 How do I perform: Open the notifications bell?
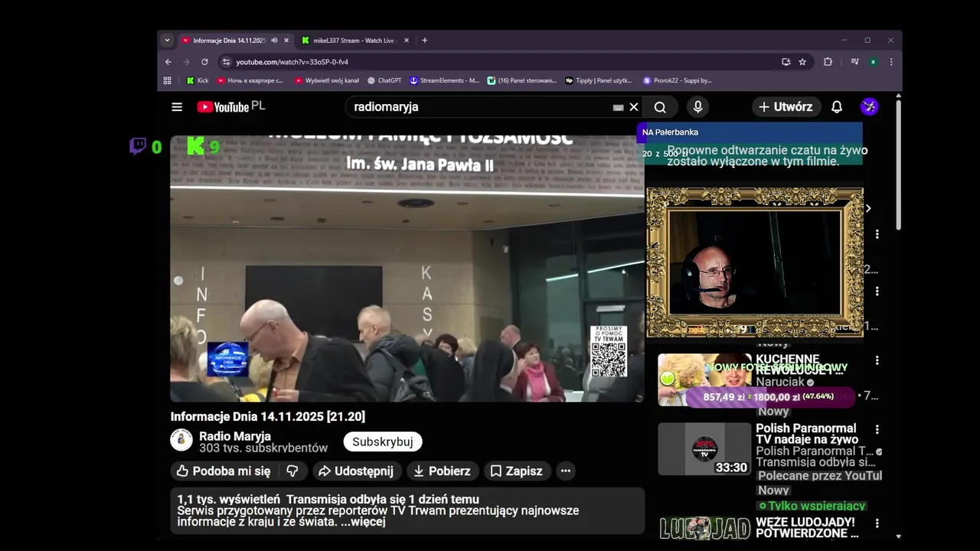[x=837, y=107]
